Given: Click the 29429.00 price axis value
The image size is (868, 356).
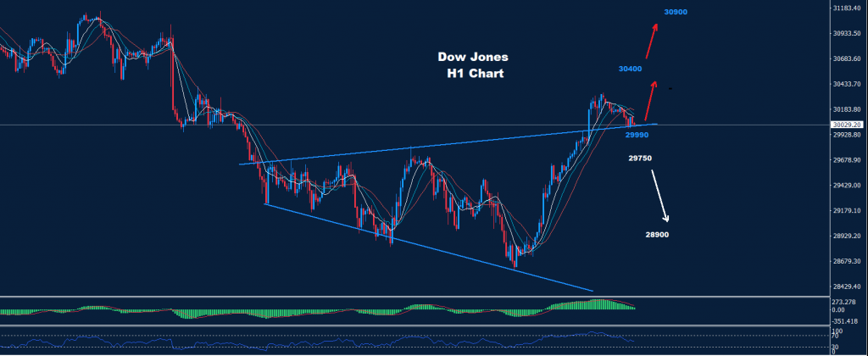Looking at the screenshot, I should point(847,186).
